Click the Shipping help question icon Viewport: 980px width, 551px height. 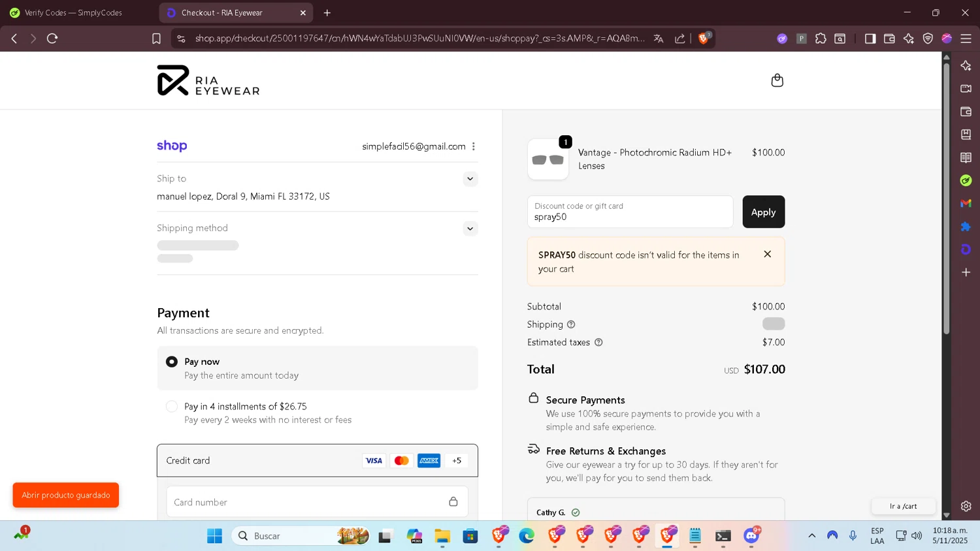pyautogui.click(x=571, y=324)
